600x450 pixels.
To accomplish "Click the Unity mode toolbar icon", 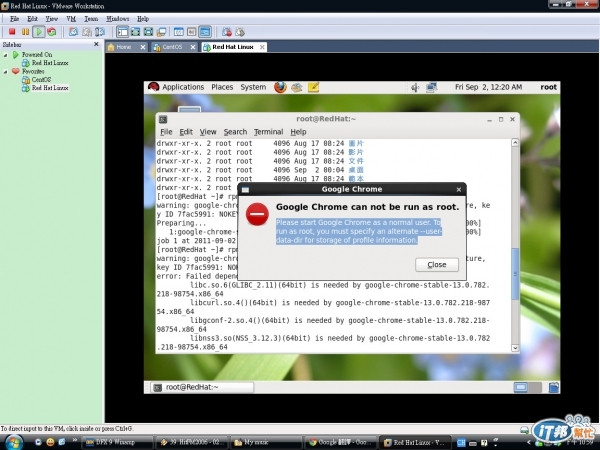I will pos(161,32).
